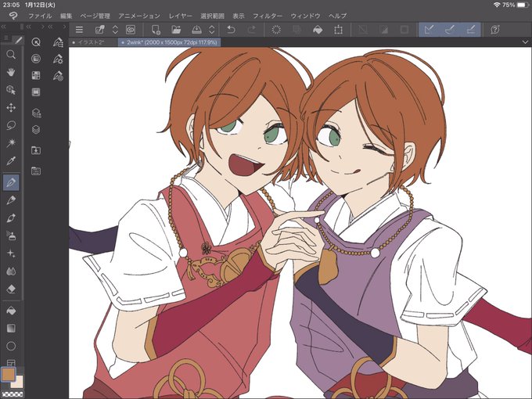Select the Eraser tool
Viewport: 532px width, 399px height.
coord(11,289)
